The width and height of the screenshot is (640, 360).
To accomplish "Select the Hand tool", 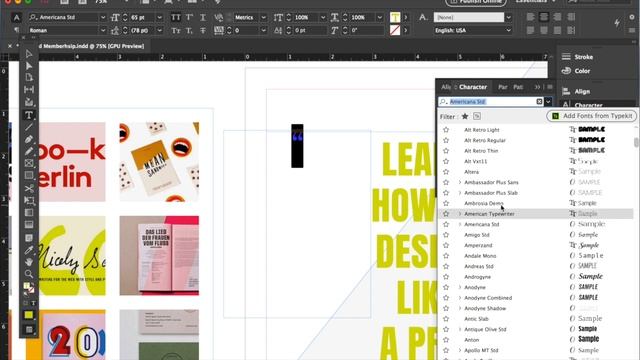I will click(x=29, y=262).
